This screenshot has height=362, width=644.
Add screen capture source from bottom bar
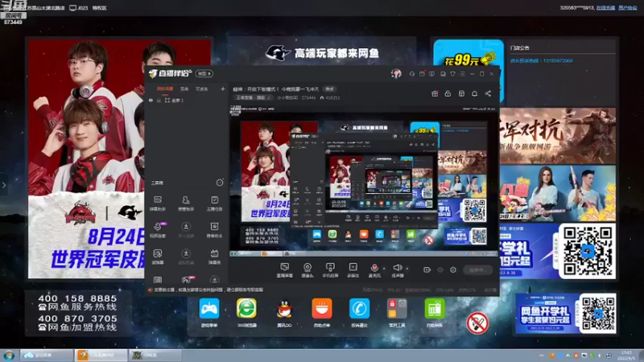click(x=285, y=270)
